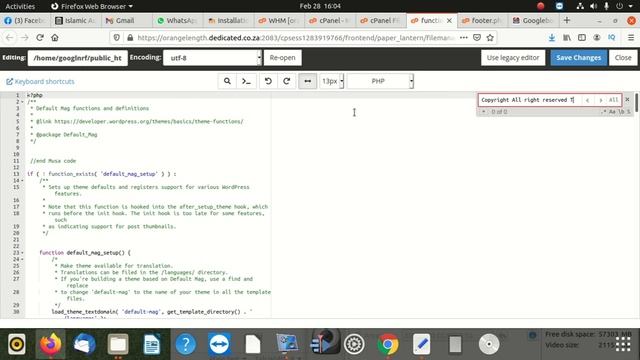Toggle search in selection option
Viewport: 640px width, 360px height.
[x=629, y=111]
